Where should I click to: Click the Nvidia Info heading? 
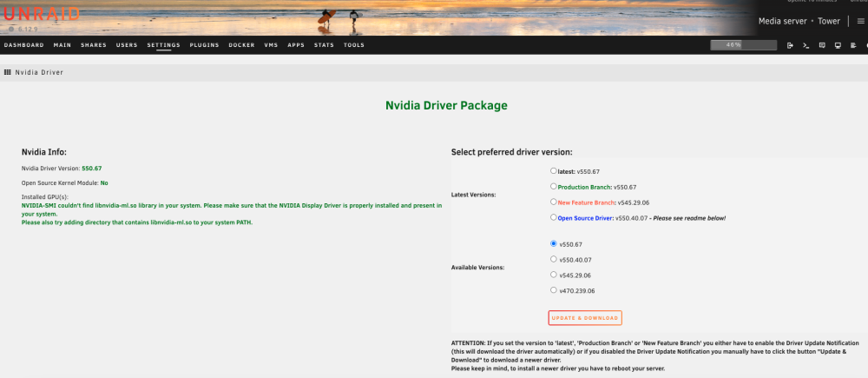click(x=44, y=152)
